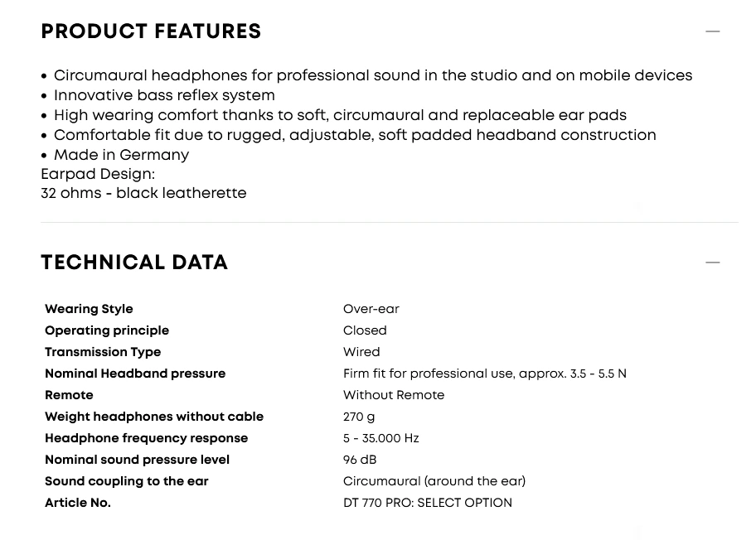Image resolution: width=756 pixels, height=540 pixels.
Task: Click the 'Without Remote' value
Action: 394,395
